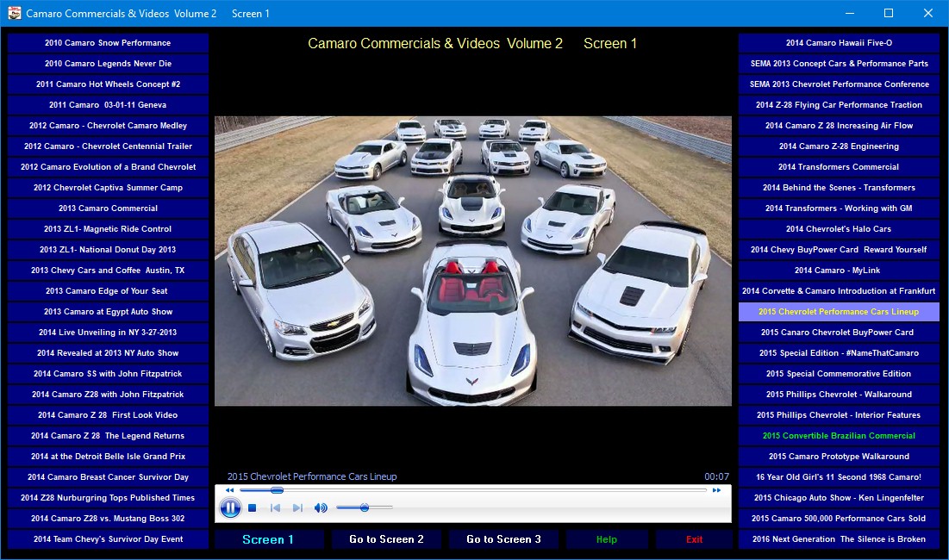Viewport: 949px width, 560px height.
Task: Play 2014 Chevrolet's Halo Cars
Action: click(x=839, y=228)
